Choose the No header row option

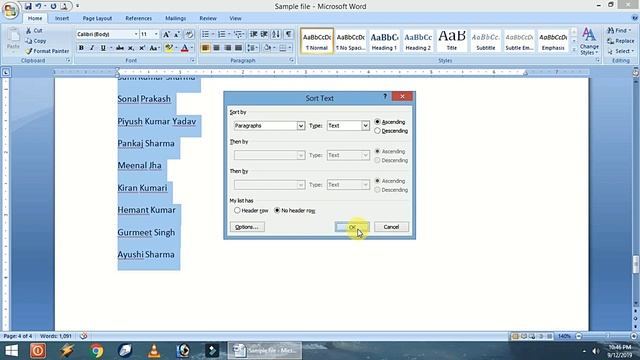(x=295, y=211)
